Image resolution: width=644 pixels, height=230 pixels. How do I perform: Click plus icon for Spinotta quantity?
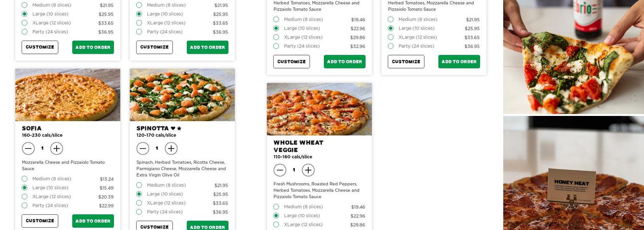pyautogui.click(x=171, y=149)
